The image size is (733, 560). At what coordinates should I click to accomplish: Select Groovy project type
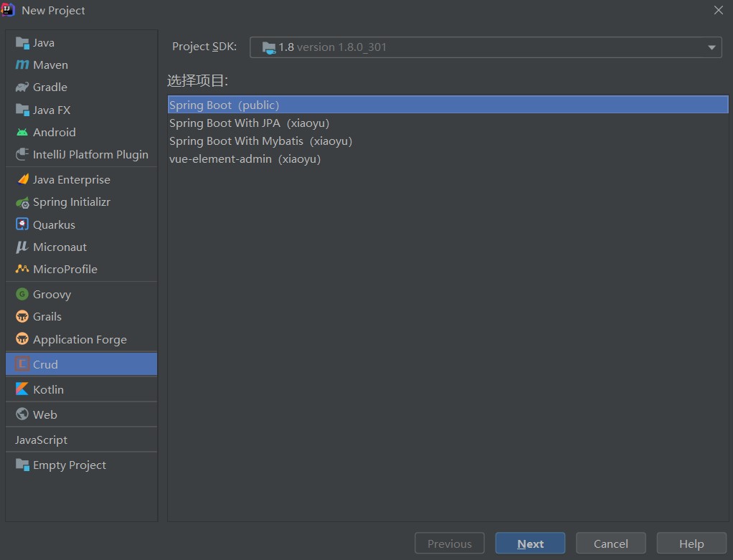81,295
